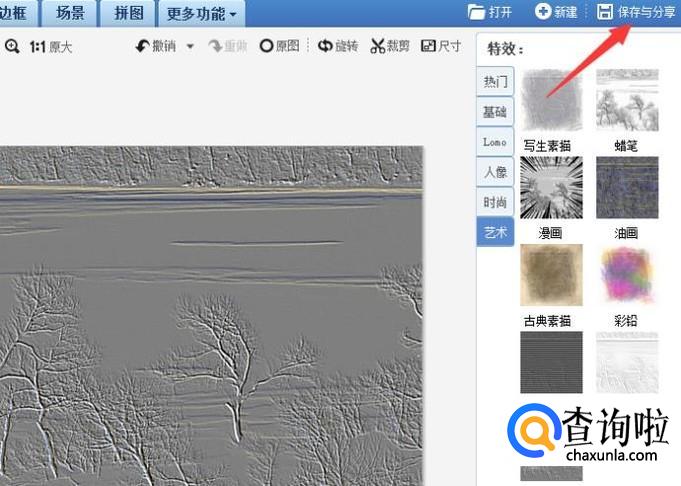Image resolution: width=681 pixels, height=486 pixels.
Task: Apply the 漫画 effect thumbnail
Action: [551, 187]
